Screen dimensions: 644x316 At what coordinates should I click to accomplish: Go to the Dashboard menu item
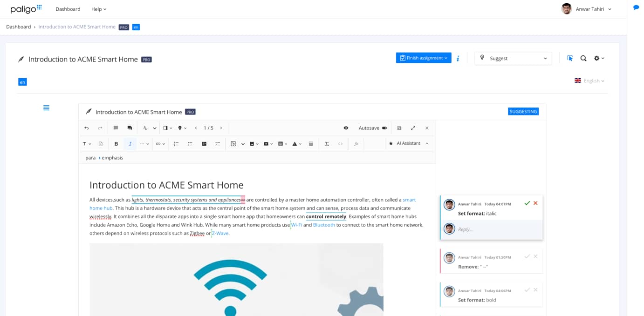click(x=68, y=9)
